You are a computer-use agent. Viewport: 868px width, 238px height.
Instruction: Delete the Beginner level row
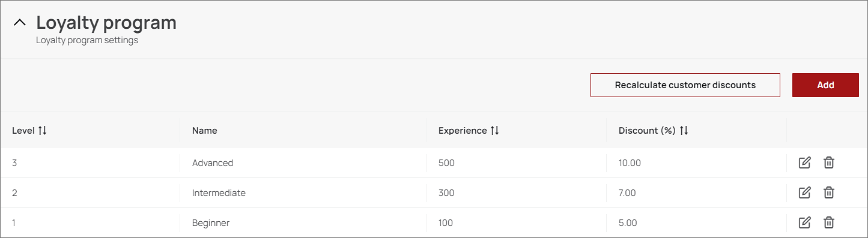pyautogui.click(x=829, y=222)
